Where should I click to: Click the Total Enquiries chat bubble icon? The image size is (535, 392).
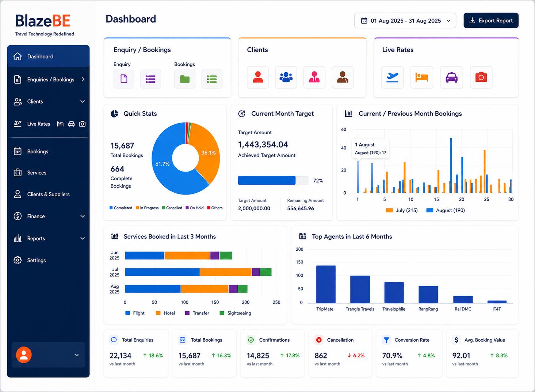[114, 340]
